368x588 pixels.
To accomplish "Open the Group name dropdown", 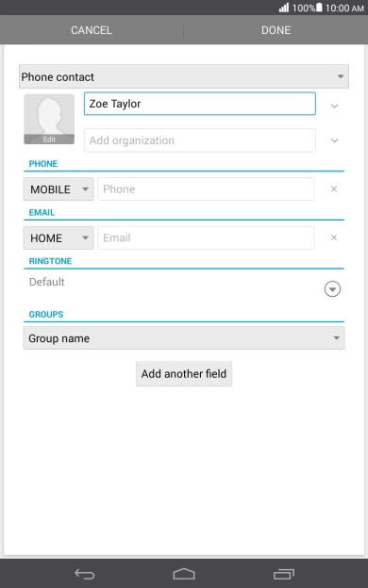I will pos(184,338).
